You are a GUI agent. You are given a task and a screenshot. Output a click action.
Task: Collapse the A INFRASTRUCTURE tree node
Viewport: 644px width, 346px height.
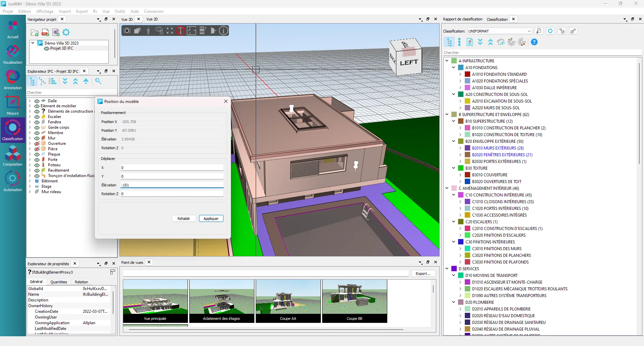(447, 61)
